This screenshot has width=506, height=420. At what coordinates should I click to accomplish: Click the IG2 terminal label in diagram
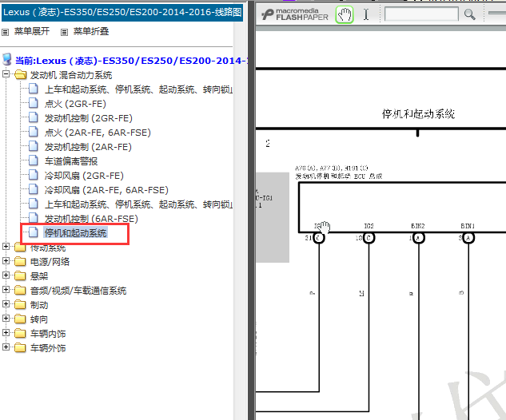(x=369, y=226)
